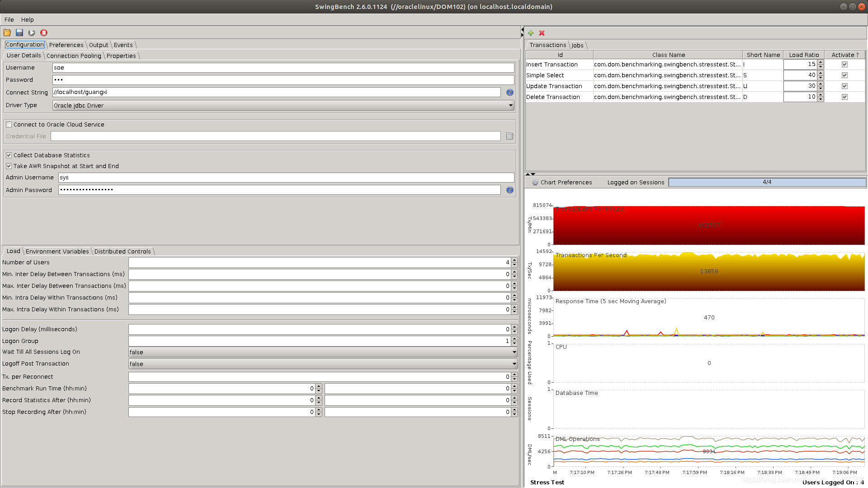Increase Insert Transaction load ratio

click(821, 62)
